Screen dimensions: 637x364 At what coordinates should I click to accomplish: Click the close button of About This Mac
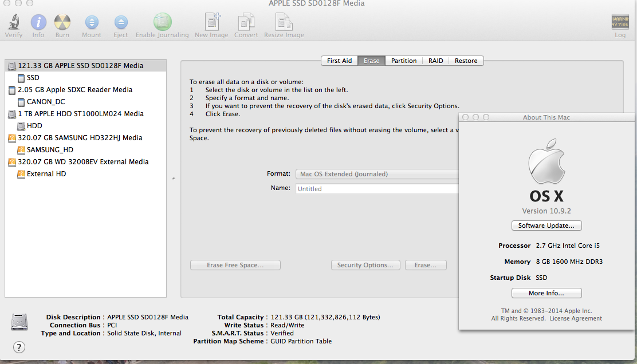466,117
